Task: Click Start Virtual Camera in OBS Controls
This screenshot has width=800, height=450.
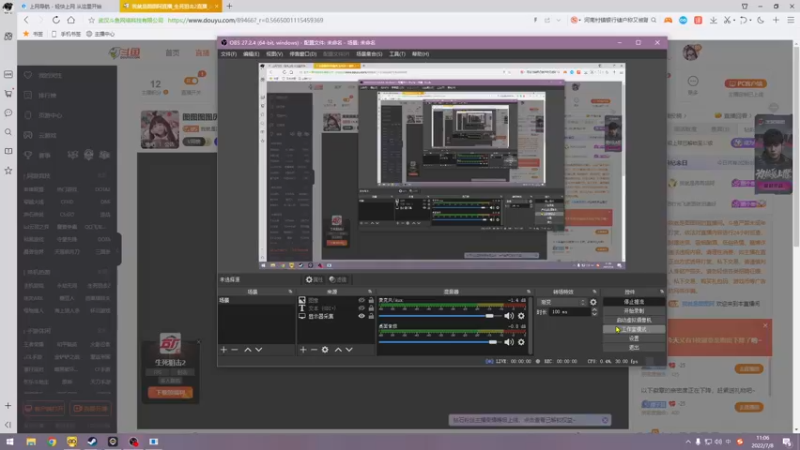Action: (x=634, y=320)
